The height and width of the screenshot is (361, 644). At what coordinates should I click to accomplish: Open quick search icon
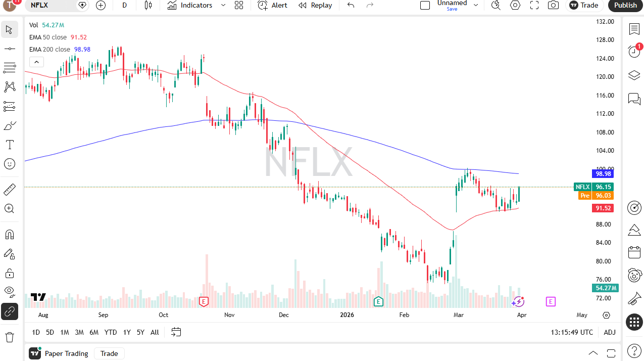(x=496, y=6)
